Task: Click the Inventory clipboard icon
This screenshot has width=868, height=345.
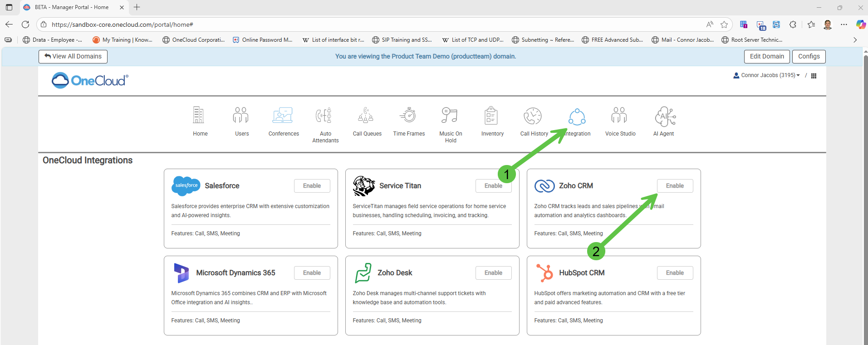Action: pos(492,116)
